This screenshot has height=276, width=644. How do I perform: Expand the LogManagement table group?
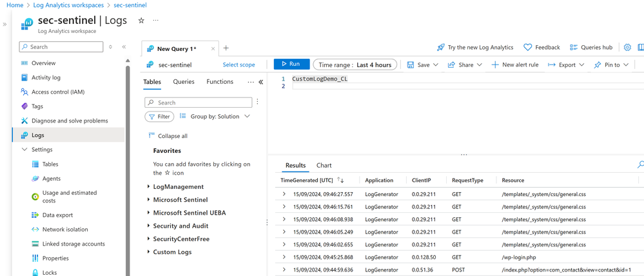148,187
